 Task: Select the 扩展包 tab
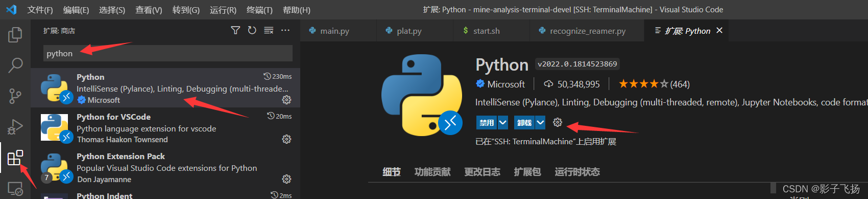(527, 172)
